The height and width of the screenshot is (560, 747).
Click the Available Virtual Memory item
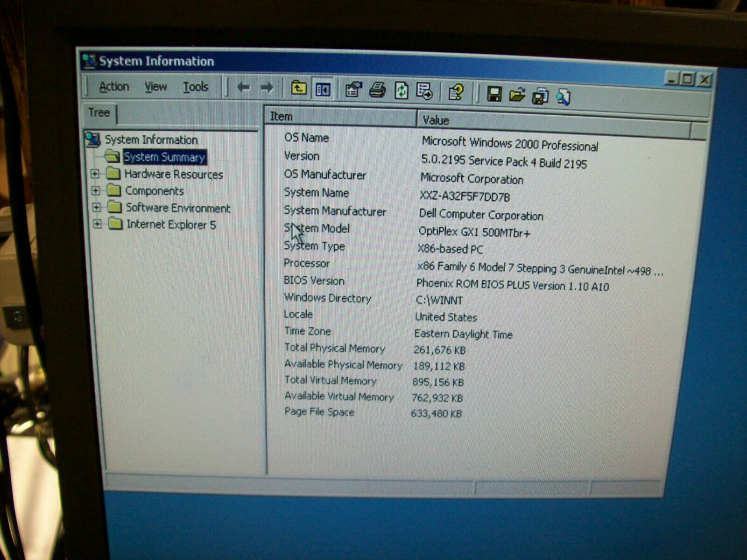tap(338, 396)
